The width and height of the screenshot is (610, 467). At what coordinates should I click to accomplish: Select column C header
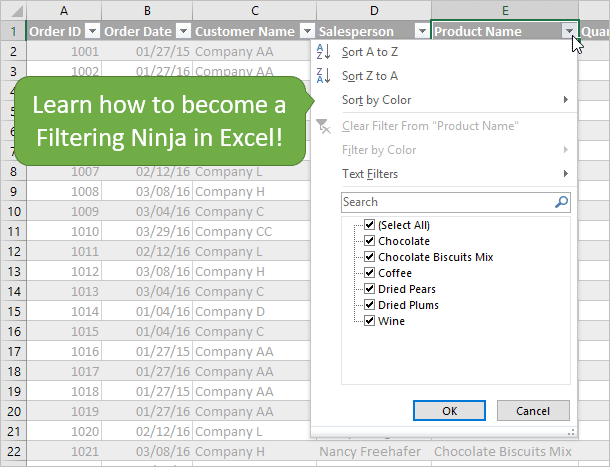pyautogui.click(x=255, y=10)
